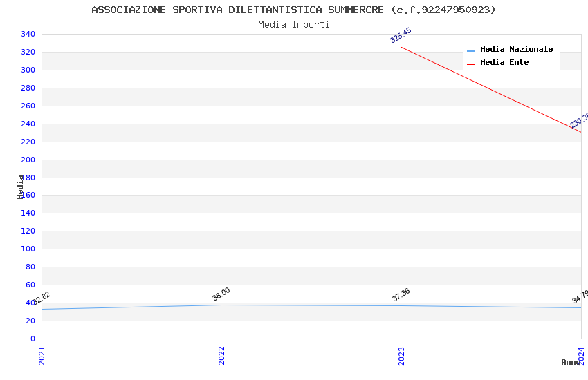Click the 80 y-axis tick label

coord(30,267)
